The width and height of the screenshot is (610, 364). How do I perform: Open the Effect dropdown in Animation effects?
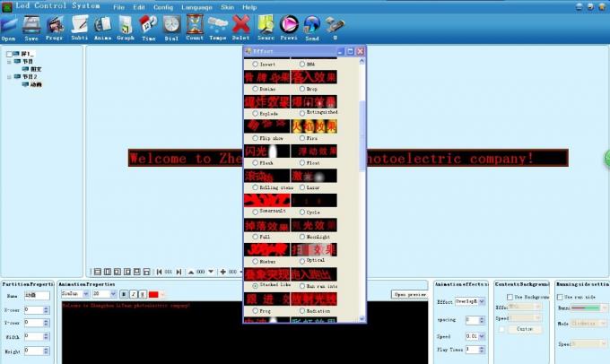pos(484,302)
